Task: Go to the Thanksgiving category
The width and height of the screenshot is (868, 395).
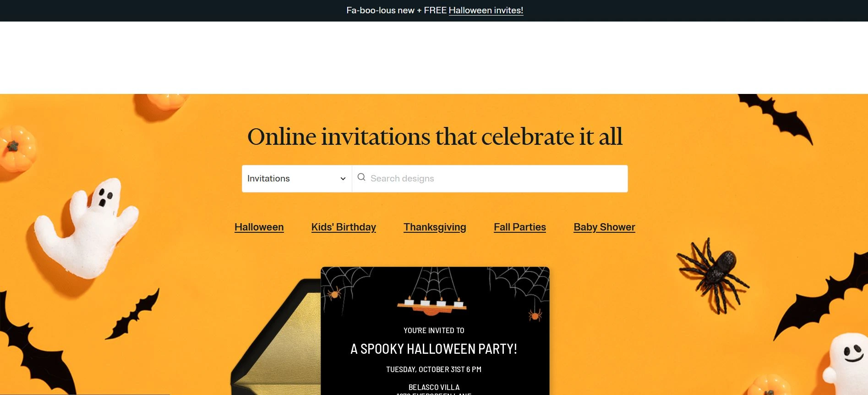Action: (x=435, y=227)
